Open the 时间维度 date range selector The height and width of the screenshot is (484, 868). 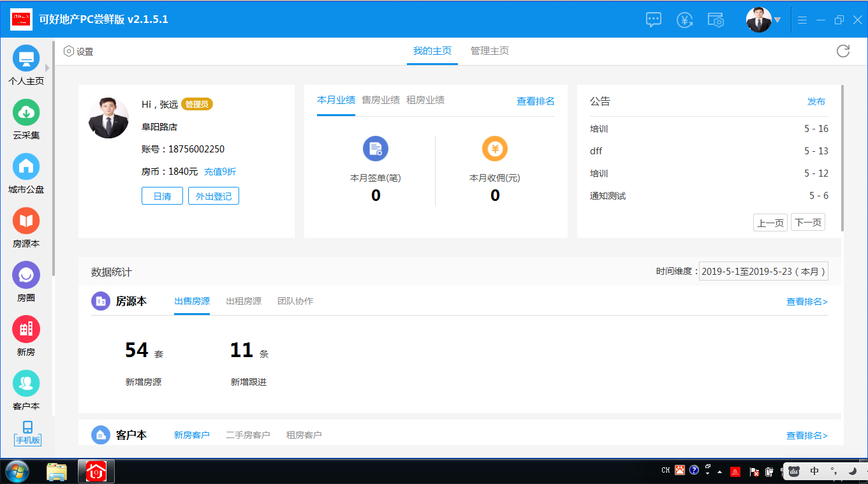pyautogui.click(x=763, y=272)
